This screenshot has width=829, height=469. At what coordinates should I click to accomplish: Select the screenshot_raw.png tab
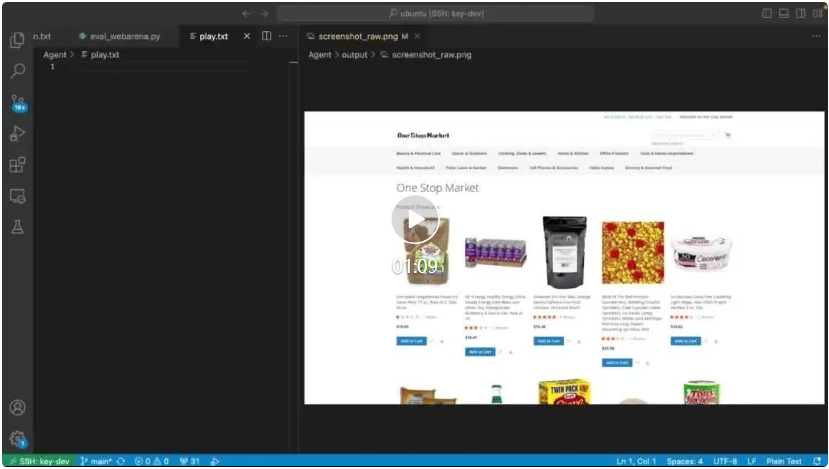pos(357,36)
